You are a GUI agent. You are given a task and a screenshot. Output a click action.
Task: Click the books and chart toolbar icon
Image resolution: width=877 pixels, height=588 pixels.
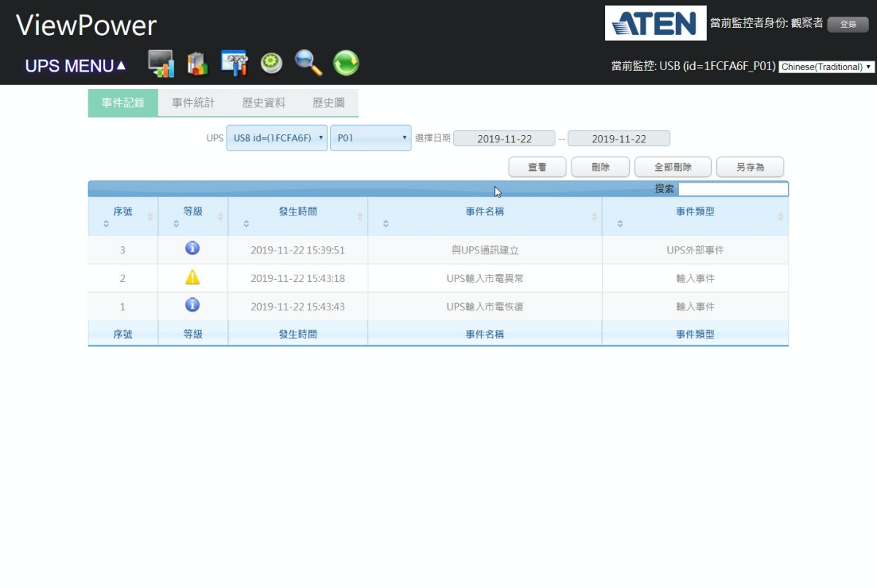coord(197,64)
